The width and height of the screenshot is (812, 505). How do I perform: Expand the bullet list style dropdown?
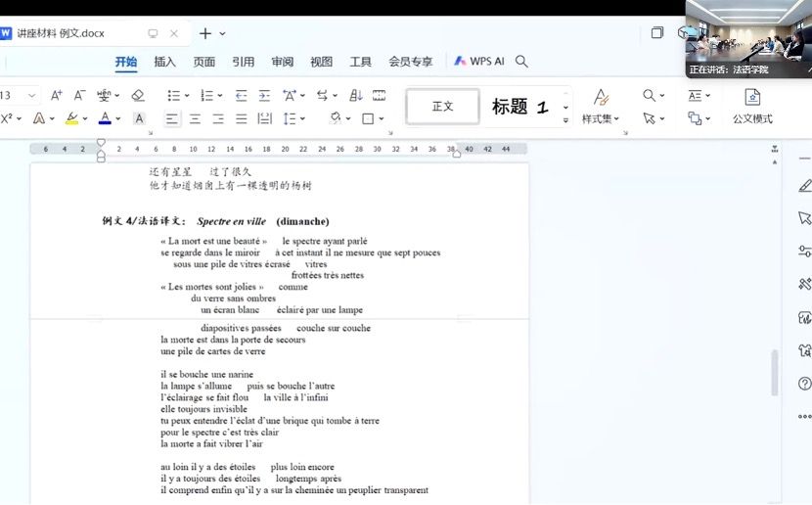187,95
